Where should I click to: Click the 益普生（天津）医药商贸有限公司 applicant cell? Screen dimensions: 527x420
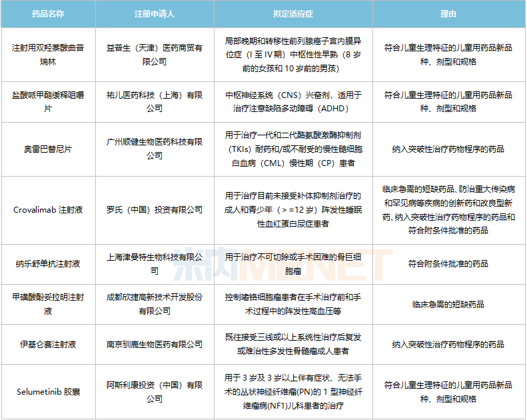click(x=155, y=55)
